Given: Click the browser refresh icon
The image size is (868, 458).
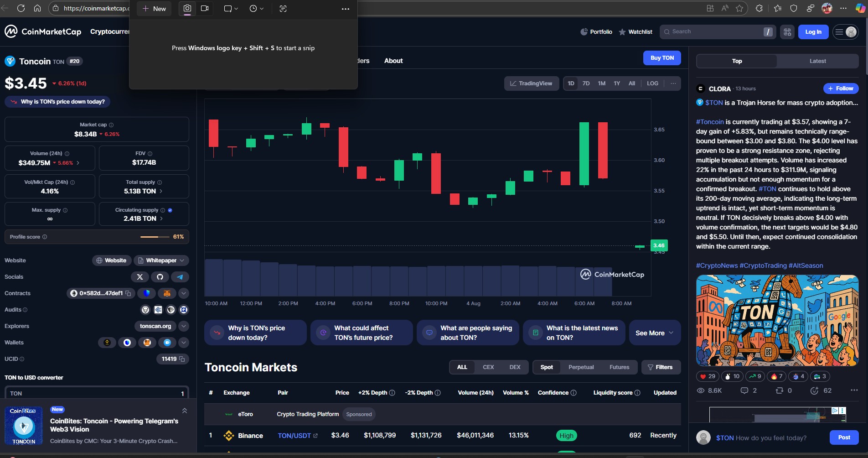Looking at the screenshot, I should 21,8.
